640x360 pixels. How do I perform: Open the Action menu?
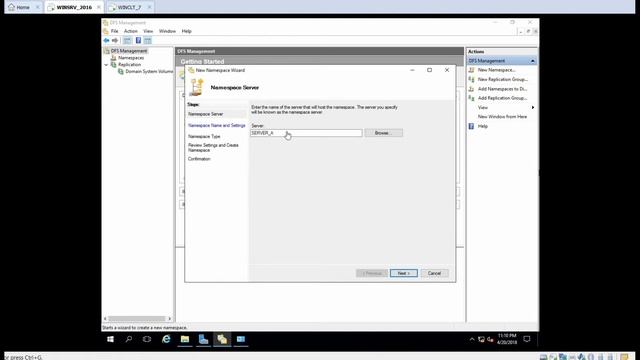pos(131,31)
